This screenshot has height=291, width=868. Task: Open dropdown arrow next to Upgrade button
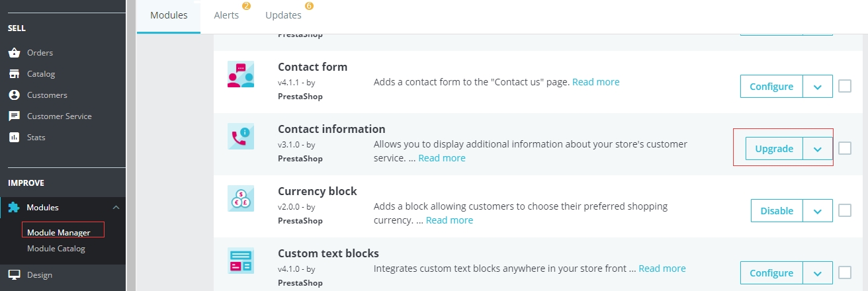[x=818, y=149]
